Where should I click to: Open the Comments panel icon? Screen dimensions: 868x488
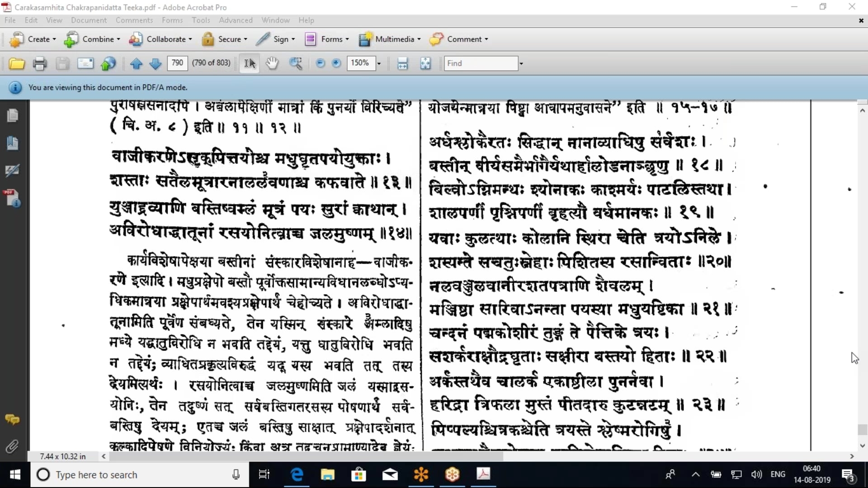(12, 420)
